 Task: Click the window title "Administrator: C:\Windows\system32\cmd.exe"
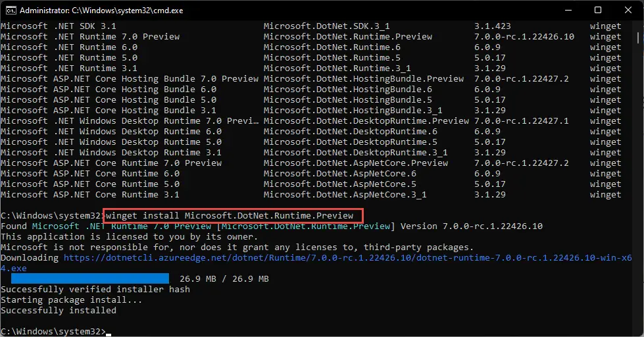click(x=101, y=11)
